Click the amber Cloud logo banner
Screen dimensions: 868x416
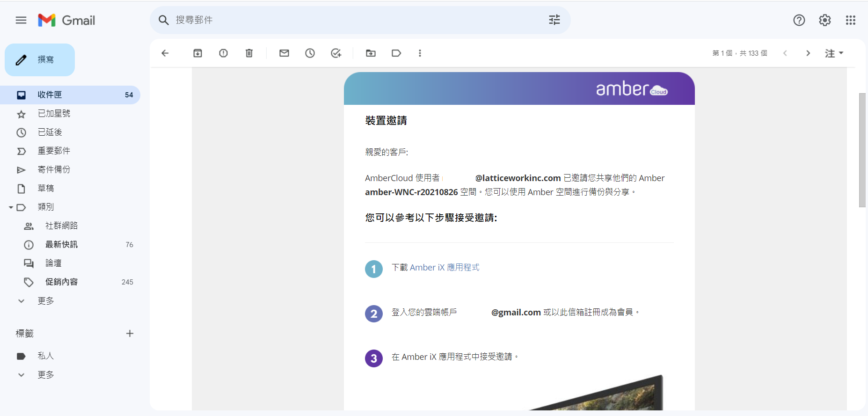click(632, 88)
